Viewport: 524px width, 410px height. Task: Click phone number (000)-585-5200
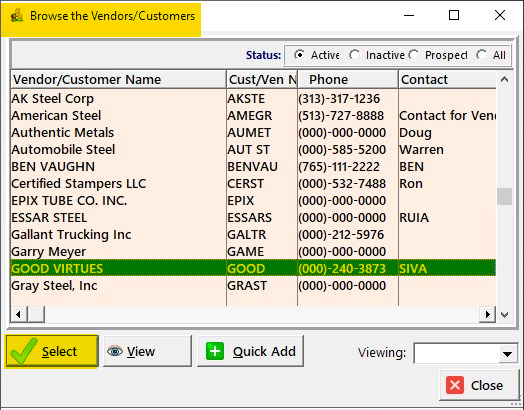click(342, 150)
